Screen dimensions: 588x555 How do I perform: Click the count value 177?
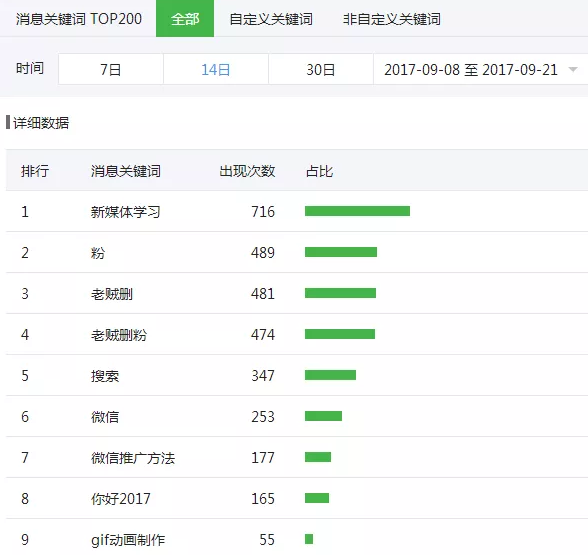point(263,458)
